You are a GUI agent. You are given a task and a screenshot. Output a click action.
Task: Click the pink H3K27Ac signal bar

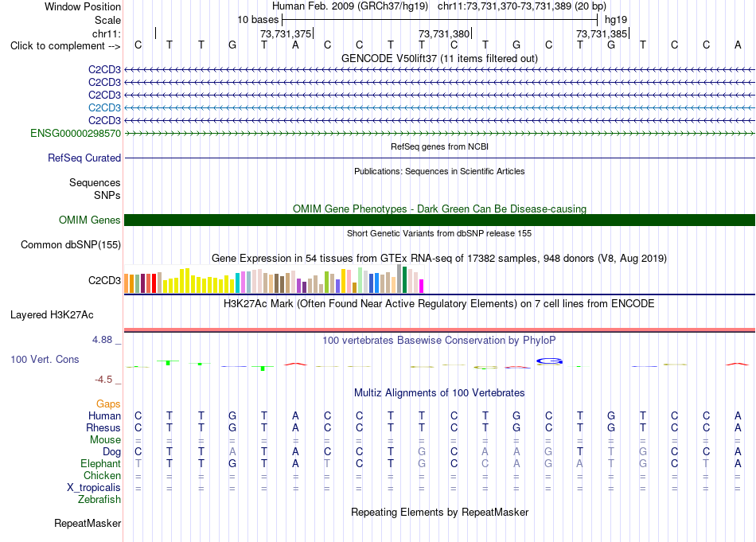click(439, 329)
